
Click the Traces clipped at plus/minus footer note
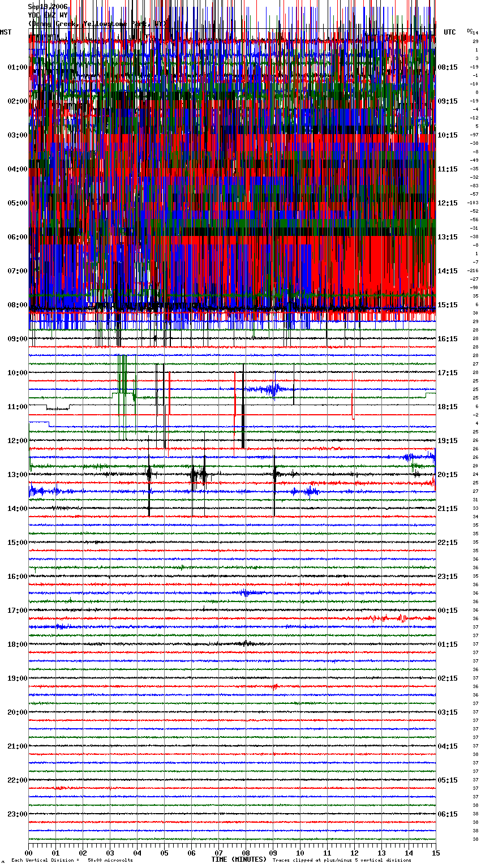342,860
